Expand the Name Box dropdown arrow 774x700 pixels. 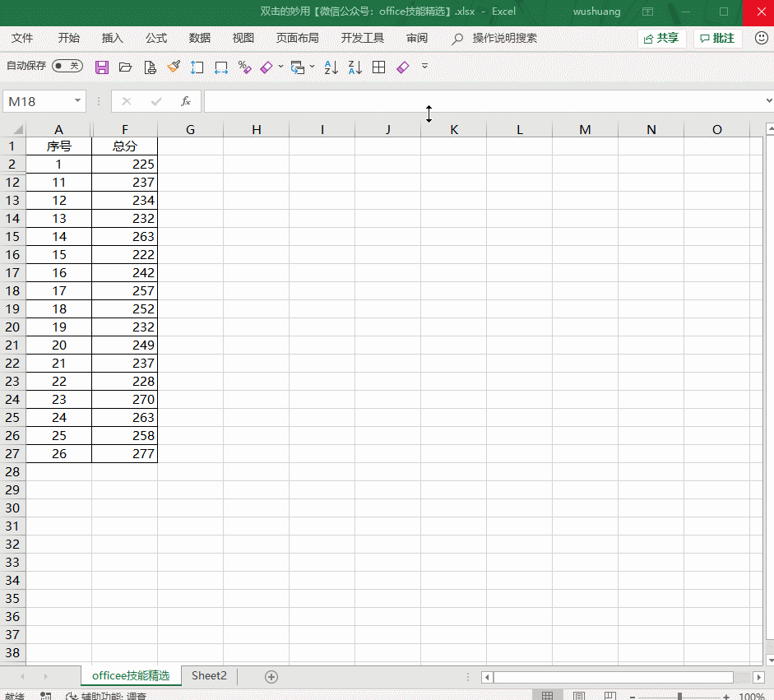(77, 100)
